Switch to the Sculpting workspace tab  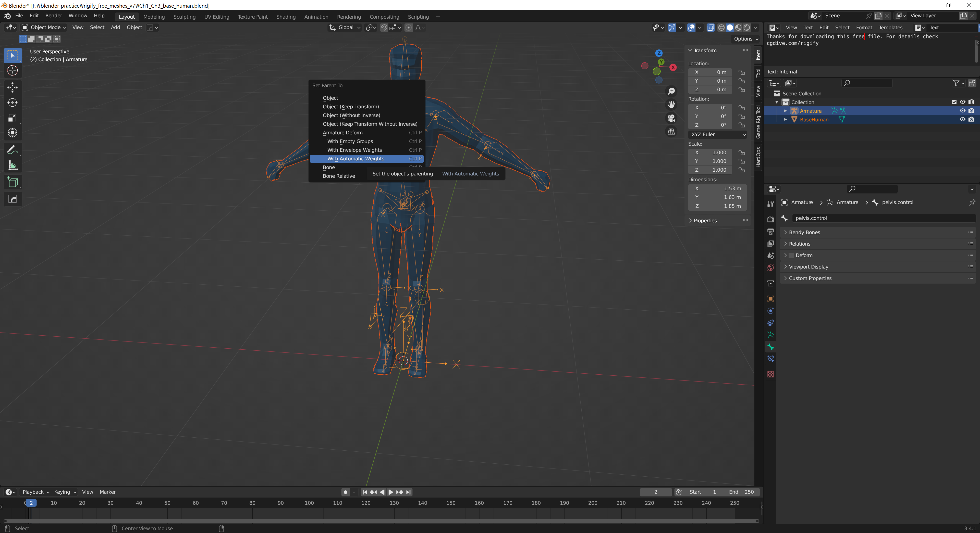(184, 17)
